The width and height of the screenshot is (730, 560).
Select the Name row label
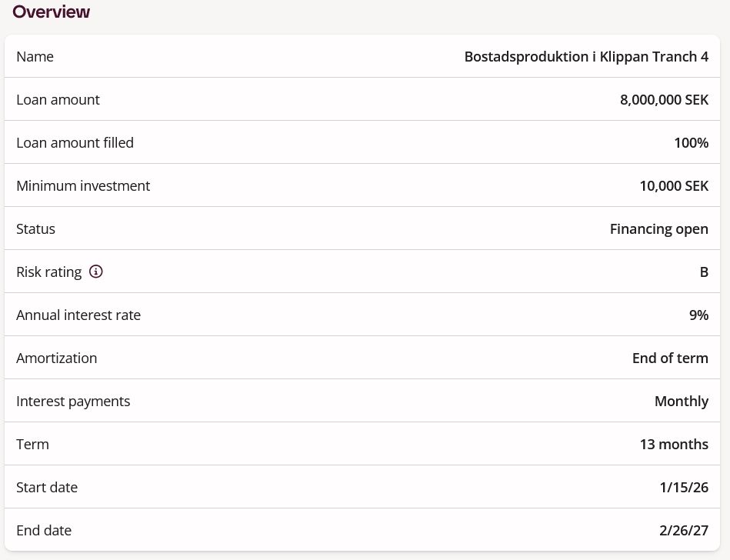coord(35,57)
